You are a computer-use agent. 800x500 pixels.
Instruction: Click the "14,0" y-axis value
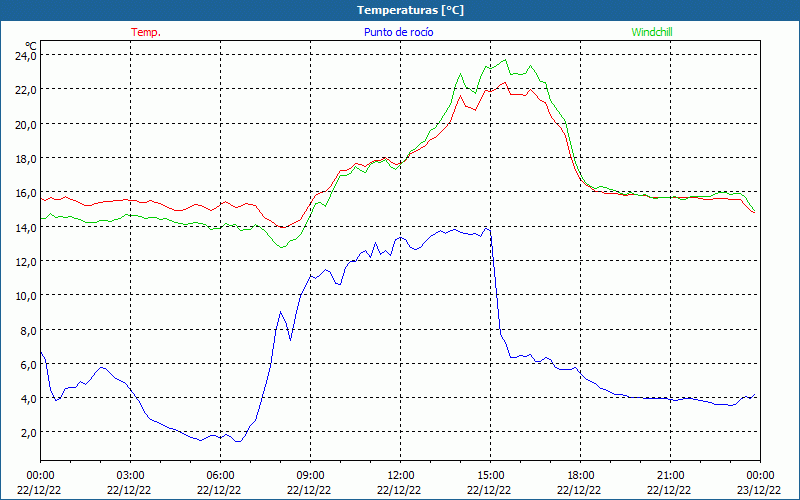26,227
